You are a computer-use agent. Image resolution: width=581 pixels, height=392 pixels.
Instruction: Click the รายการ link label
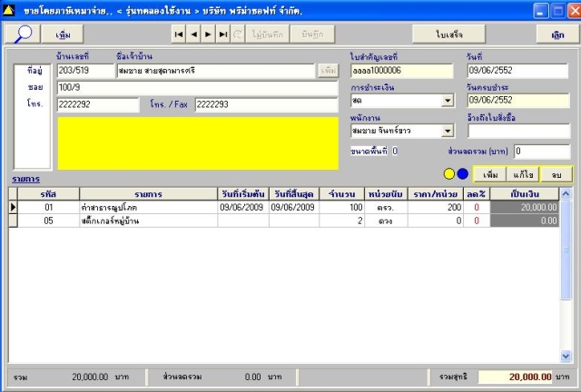click(26, 179)
